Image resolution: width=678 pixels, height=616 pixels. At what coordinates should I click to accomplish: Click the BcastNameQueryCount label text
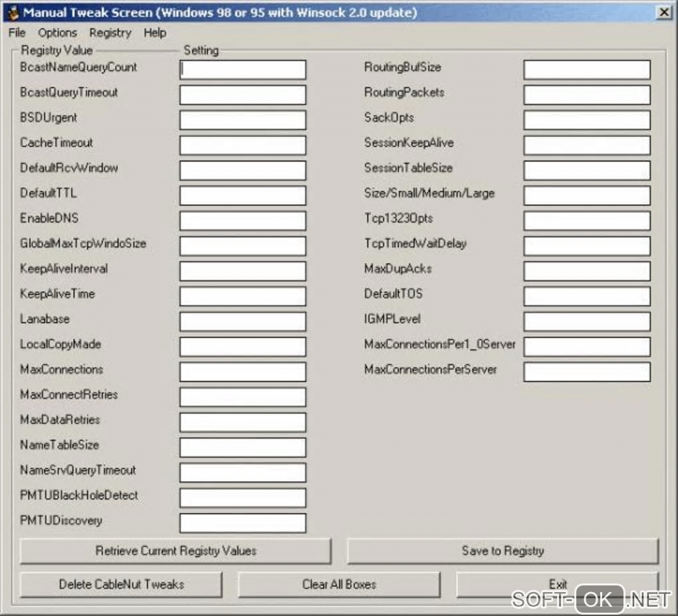point(78,67)
